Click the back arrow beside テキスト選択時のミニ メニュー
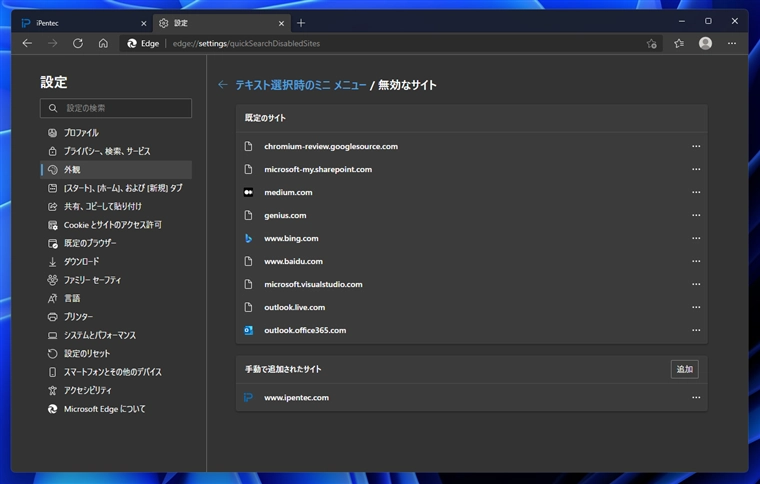This screenshot has width=760, height=484. [x=222, y=85]
